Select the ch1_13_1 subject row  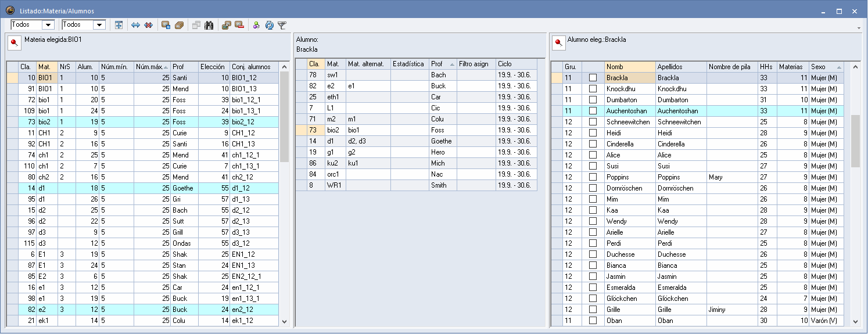pos(143,166)
